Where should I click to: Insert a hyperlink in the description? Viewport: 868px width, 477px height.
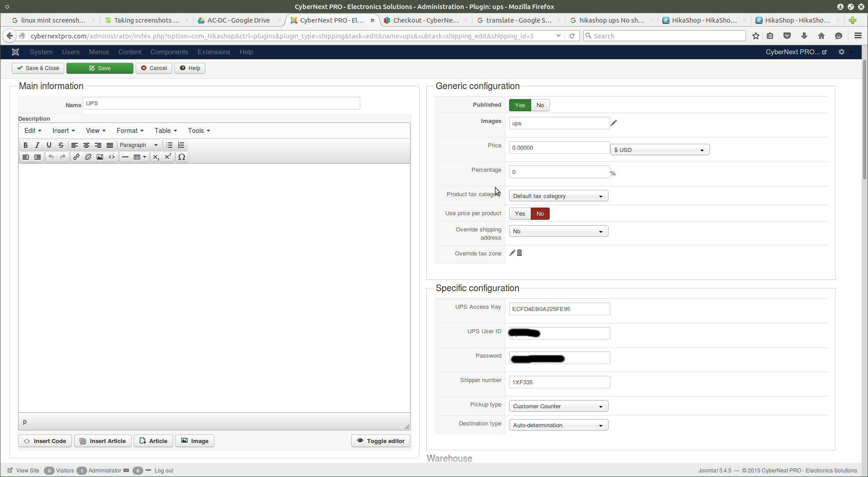(76, 157)
